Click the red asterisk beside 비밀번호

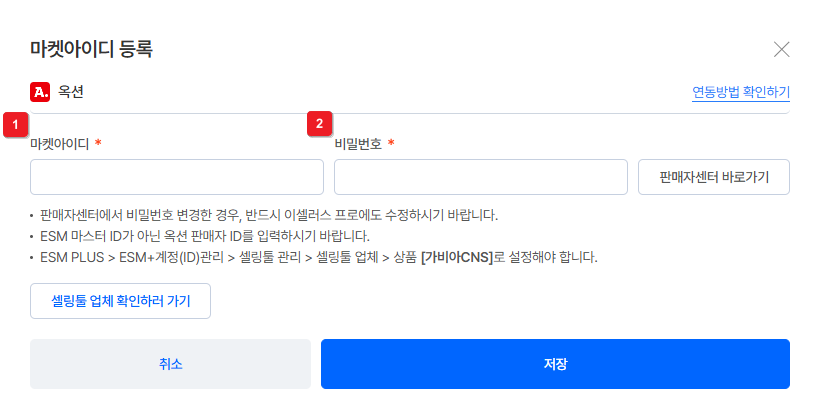click(391, 143)
